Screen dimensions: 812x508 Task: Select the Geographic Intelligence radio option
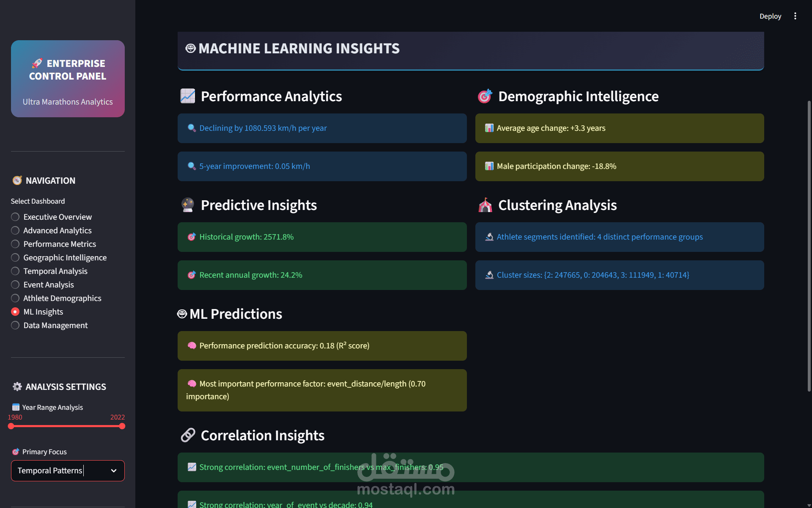15,257
